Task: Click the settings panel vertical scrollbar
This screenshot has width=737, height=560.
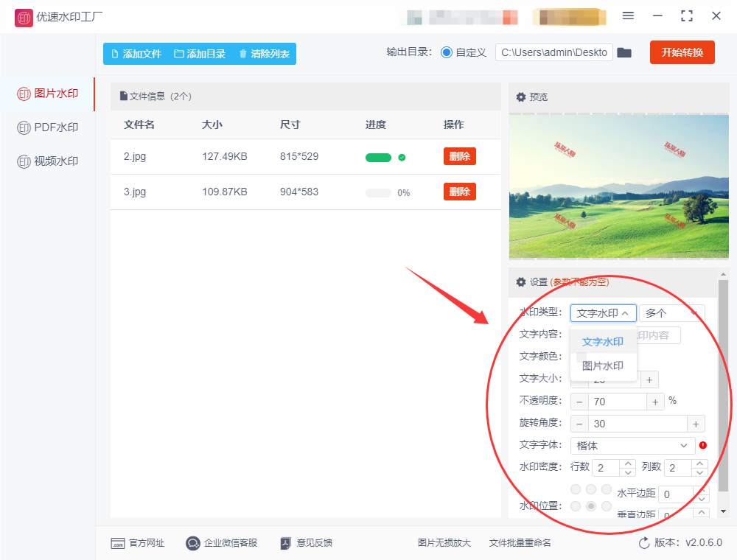Action: 723,385
